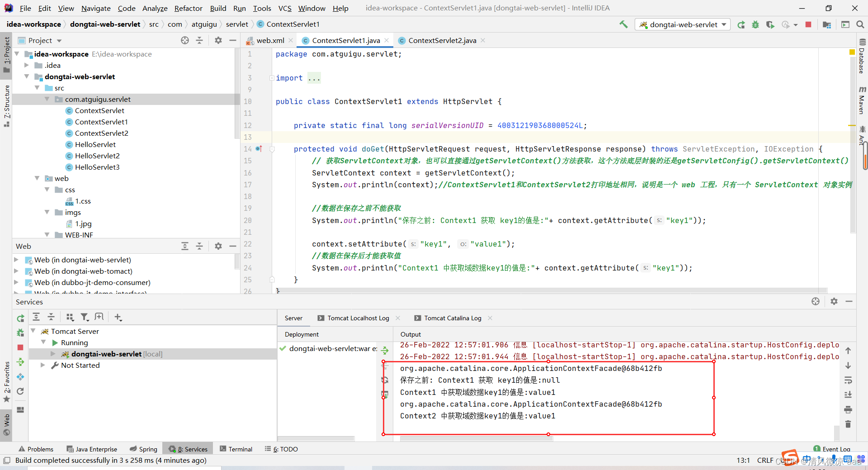Select 1.css file in project tree
This screenshot has width=868, height=470.
point(83,201)
